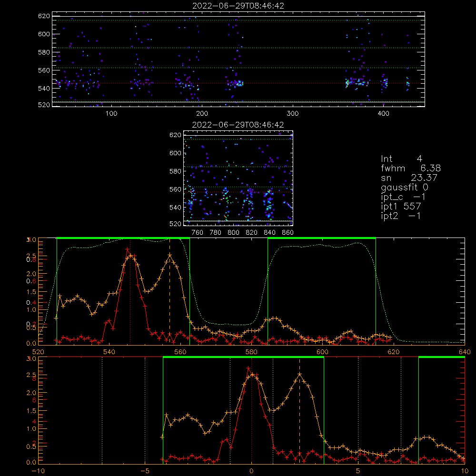Click the orange peak at the dashed line in bottom plot
Screen dimensions: 476x476
[299, 374]
